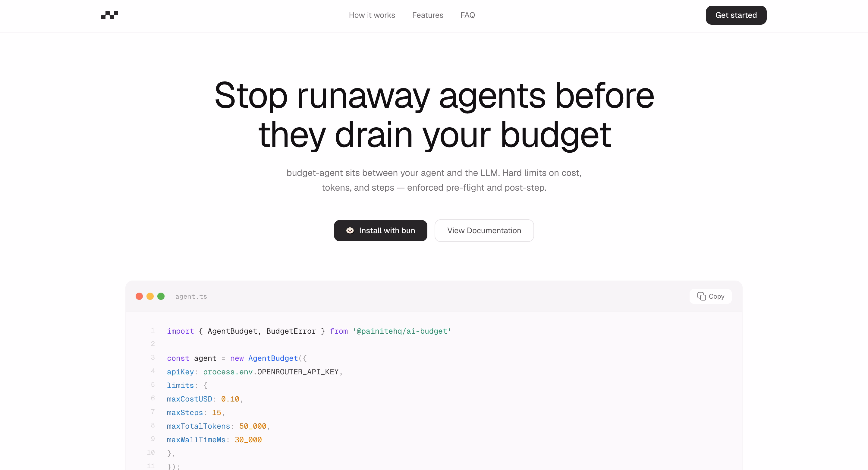Jump to the FAQ nav link

(x=467, y=15)
